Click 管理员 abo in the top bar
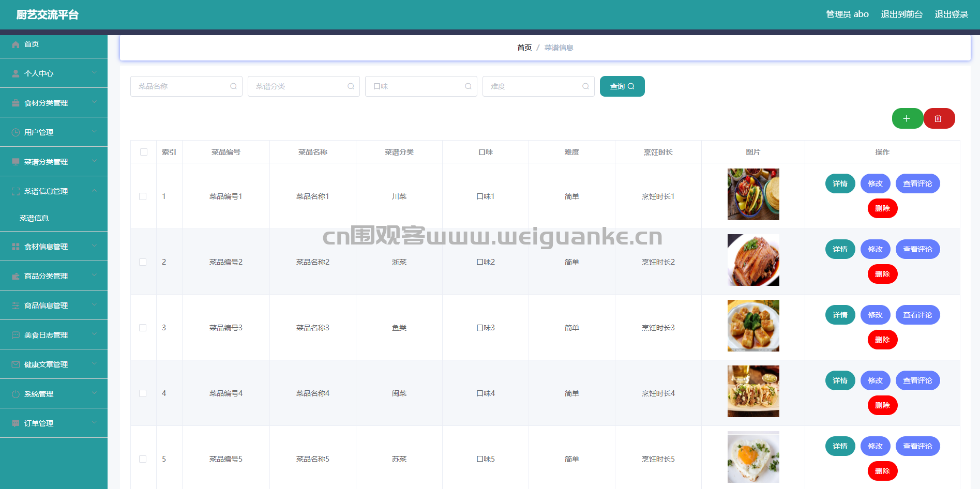 click(x=847, y=14)
